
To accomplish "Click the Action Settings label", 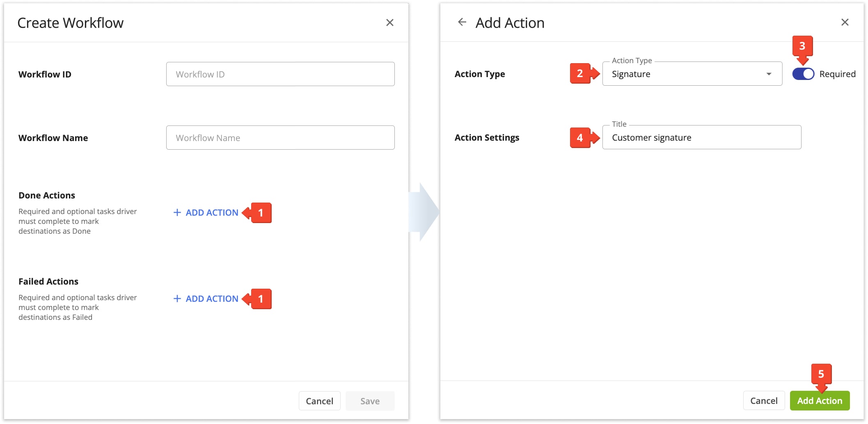I will [x=487, y=138].
